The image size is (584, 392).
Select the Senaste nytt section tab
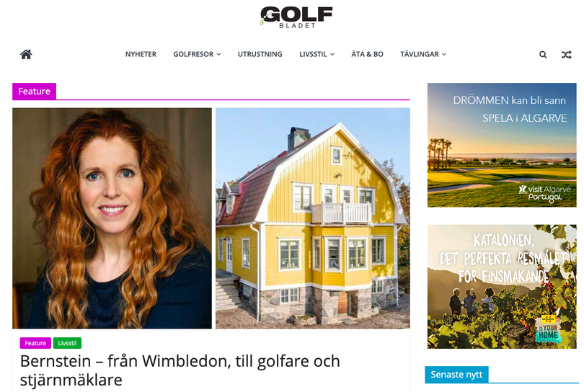[456, 375]
